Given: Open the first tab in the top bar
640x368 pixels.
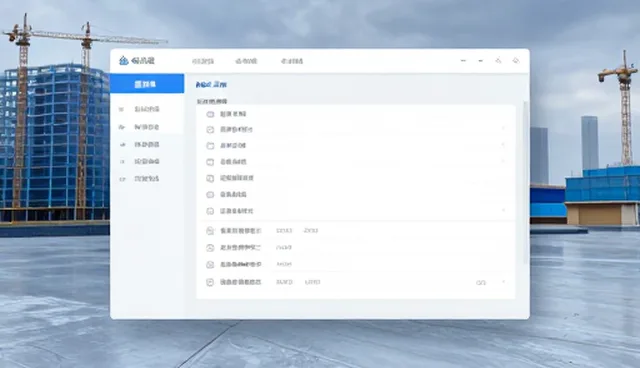Looking at the screenshot, I should click(x=203, y=61).
